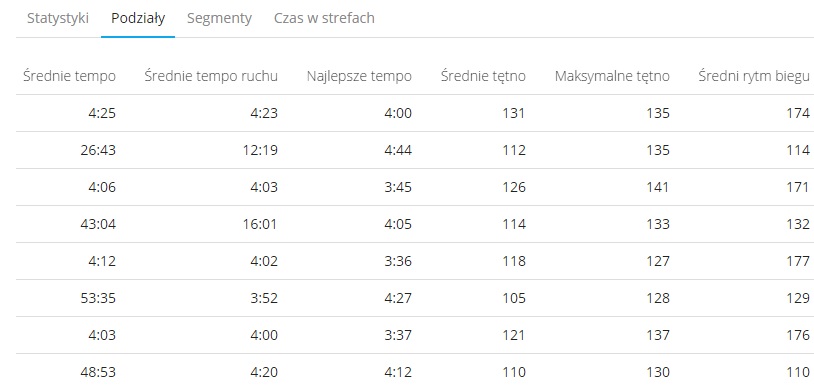Select the max heart rate value 141
Viewport: 814px width, 388px height.
coord(658,187)
